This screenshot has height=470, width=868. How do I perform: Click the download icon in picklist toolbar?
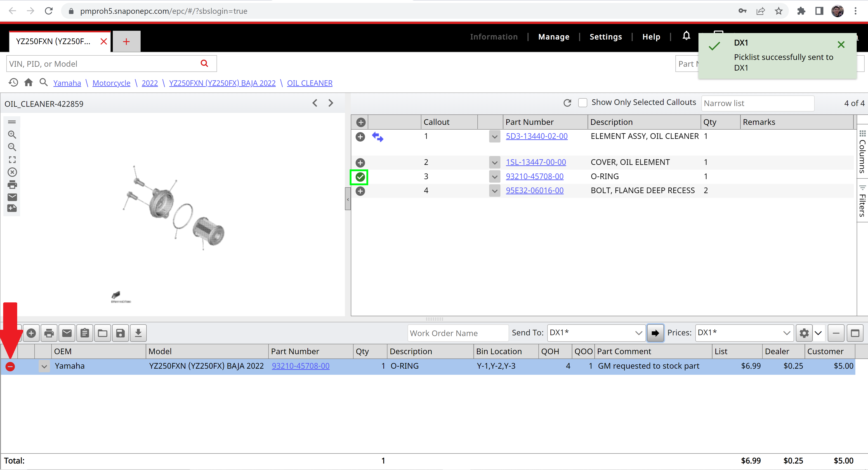coord(138,333)
